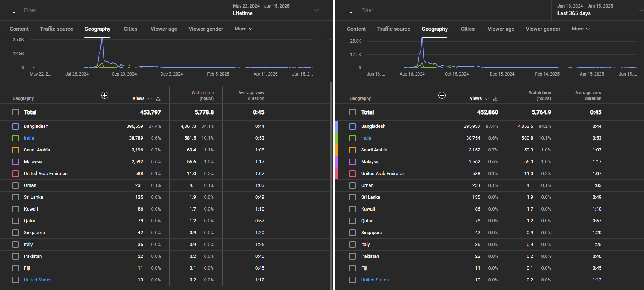Click the filter icon in right panel

tap(351, 10)
